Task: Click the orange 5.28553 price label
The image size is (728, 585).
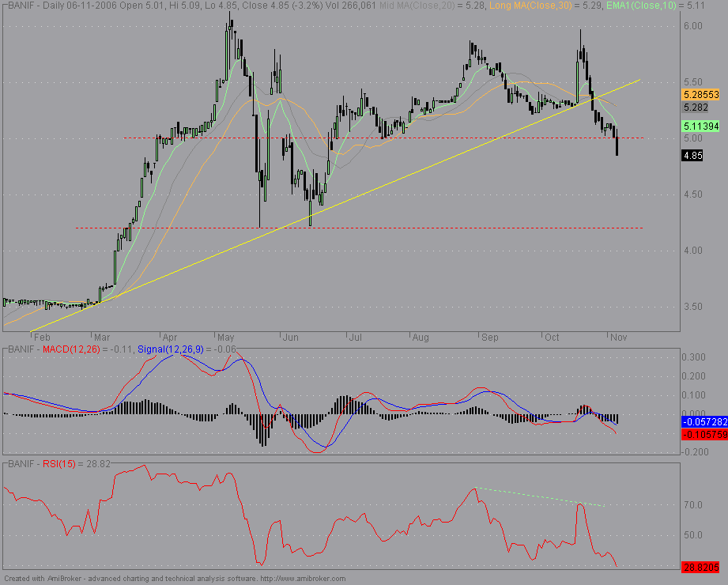Action: tap(701, 95)
